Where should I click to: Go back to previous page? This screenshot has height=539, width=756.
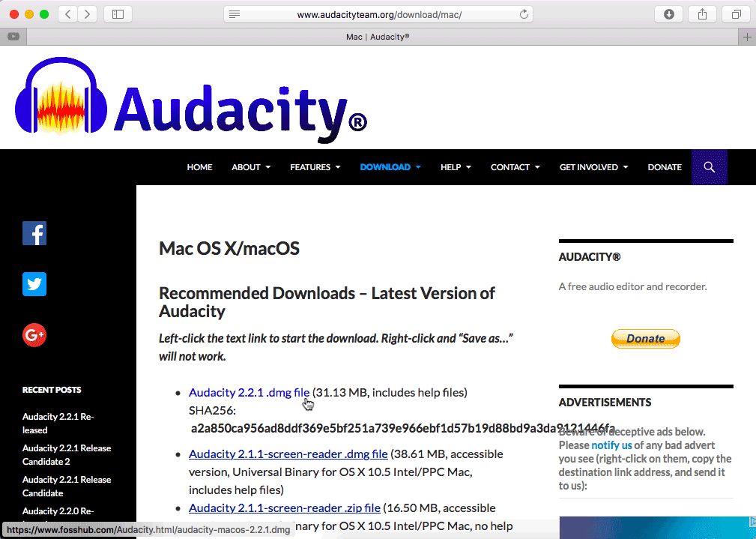click(x=68, y=14)
